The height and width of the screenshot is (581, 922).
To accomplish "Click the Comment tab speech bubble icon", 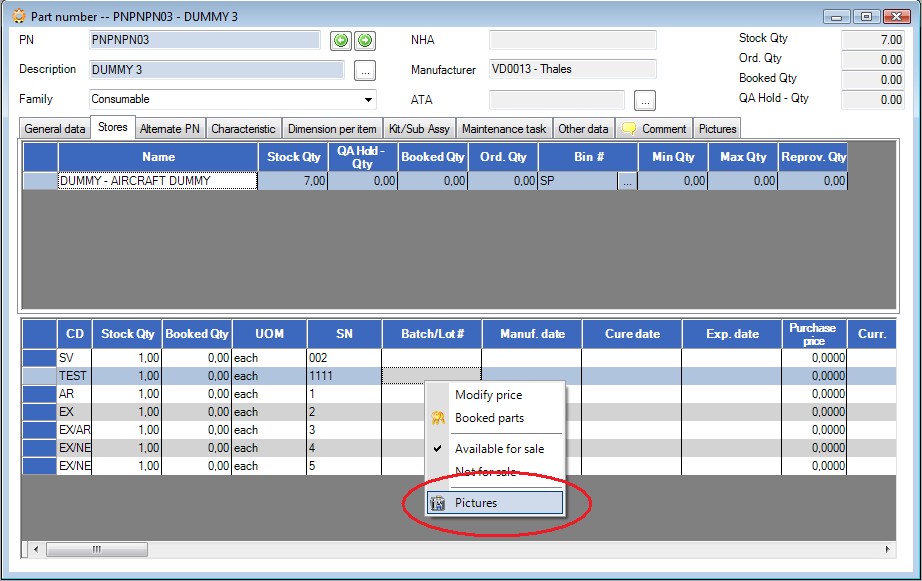I will pyautogui.click(x=629, y=129).
